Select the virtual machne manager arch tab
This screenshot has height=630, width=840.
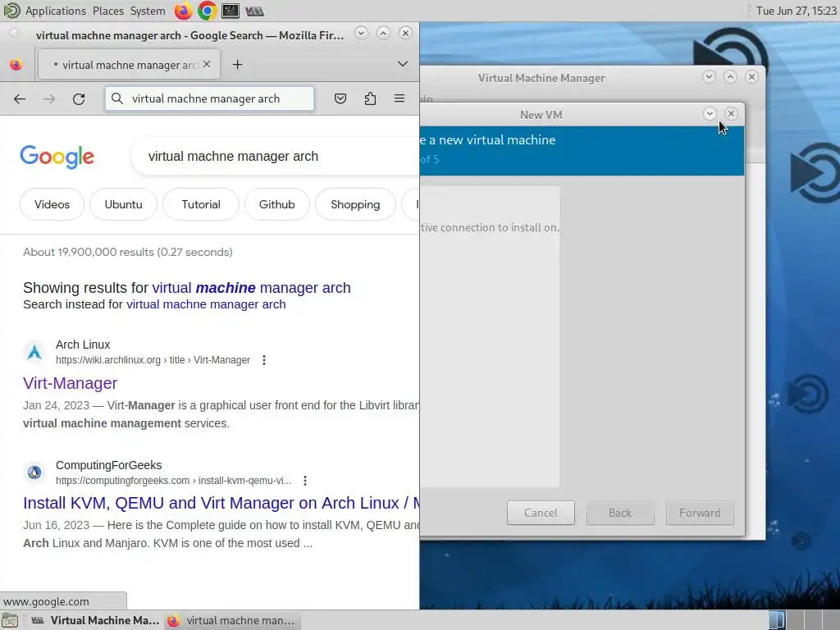click(129, 65)
